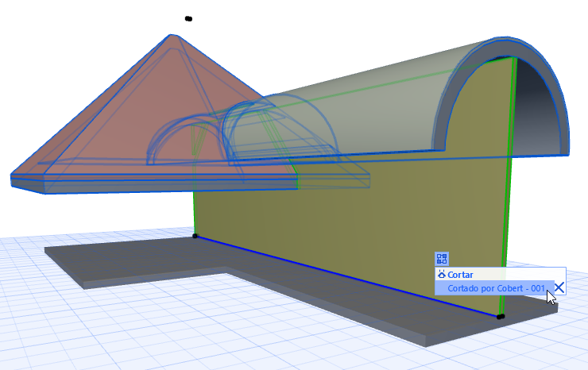
Task: Click the black point floating above the pyramid roof
Action: coord(188,19)
